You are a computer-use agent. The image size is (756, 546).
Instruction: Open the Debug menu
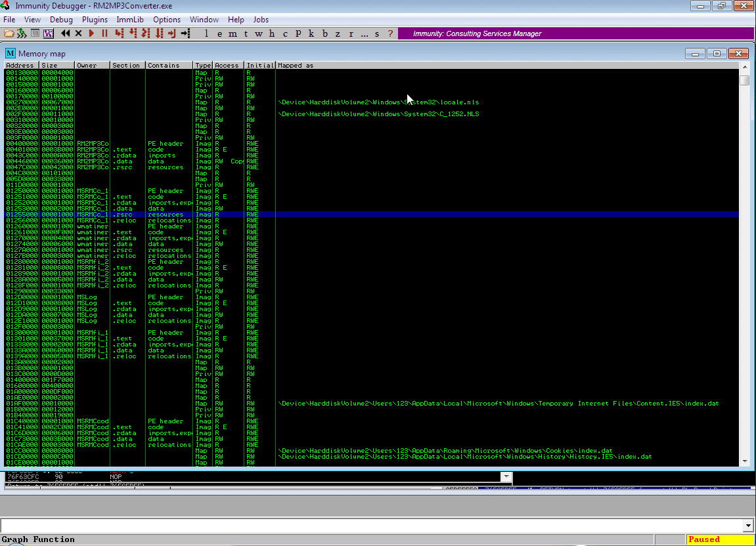[x=61, y=20]
